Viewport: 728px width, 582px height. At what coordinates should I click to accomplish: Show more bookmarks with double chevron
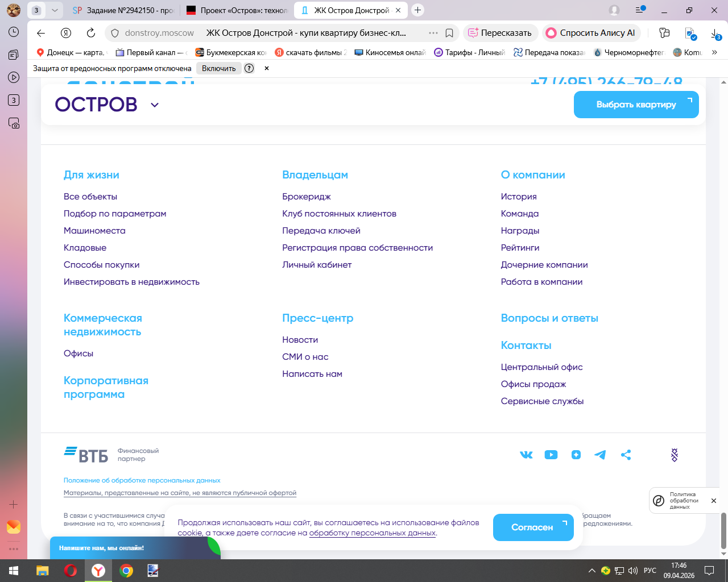point(714,52)
